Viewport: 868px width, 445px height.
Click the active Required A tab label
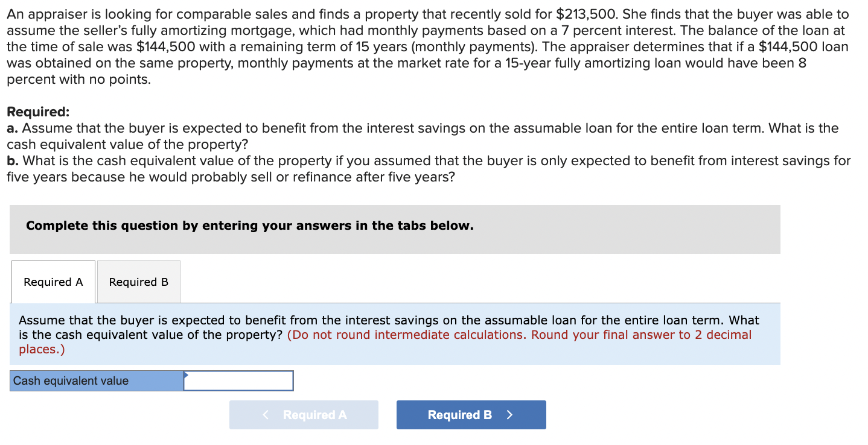click(x=53, y=282)
